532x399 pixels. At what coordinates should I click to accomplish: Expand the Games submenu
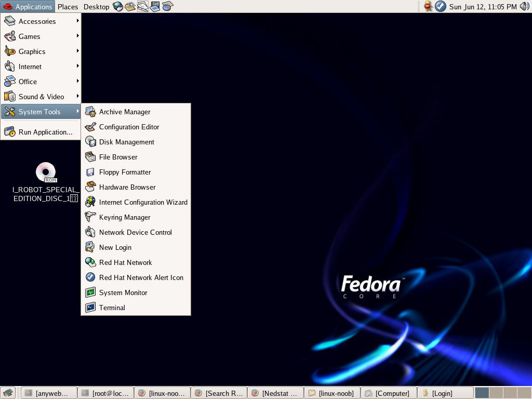(41, 36)
